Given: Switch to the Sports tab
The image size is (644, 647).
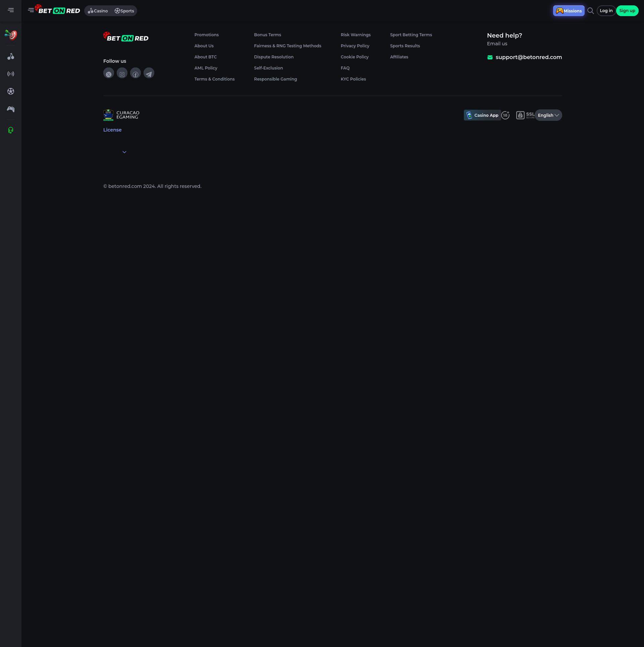Looking at the screenshot, I should pyautogui.click(x=124, y=11).
